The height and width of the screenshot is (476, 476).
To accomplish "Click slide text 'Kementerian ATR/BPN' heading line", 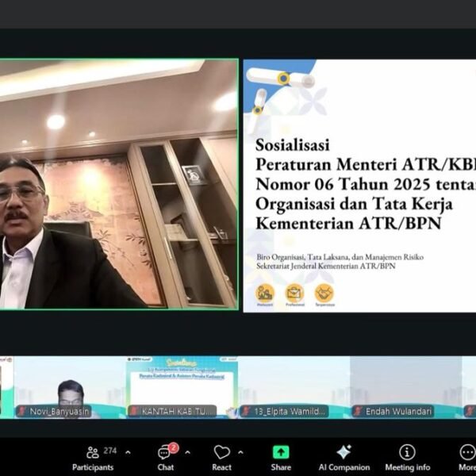I will (348, 224).
